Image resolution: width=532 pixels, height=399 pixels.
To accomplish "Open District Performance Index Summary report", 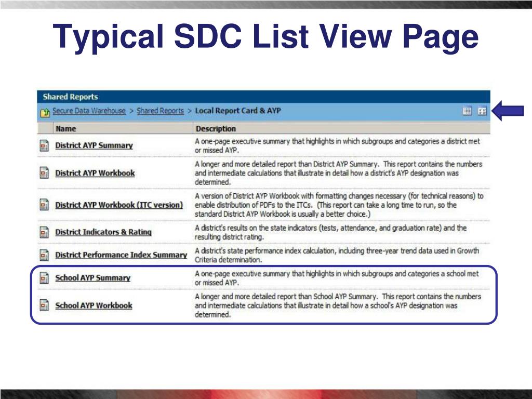I will pos(121,255).
